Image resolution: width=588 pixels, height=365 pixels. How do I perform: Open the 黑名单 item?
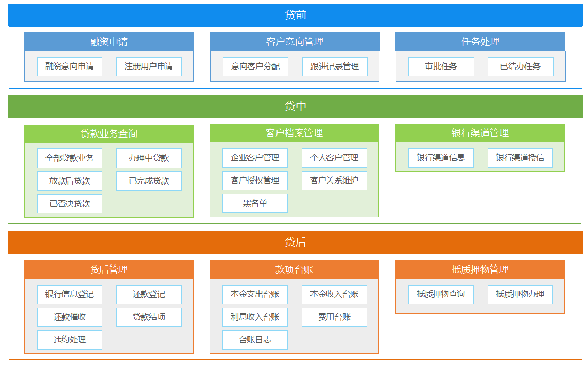pos(255,203)
